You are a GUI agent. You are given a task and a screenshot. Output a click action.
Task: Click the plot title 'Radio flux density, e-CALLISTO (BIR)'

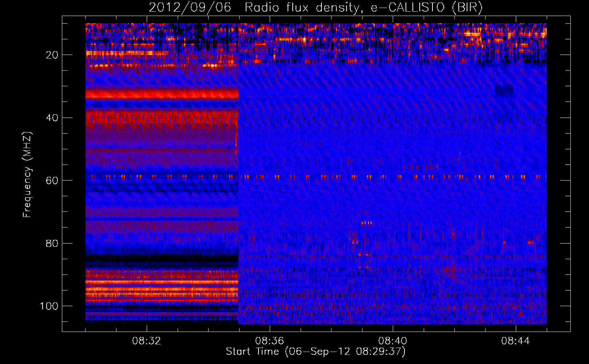tap(363, 8)
